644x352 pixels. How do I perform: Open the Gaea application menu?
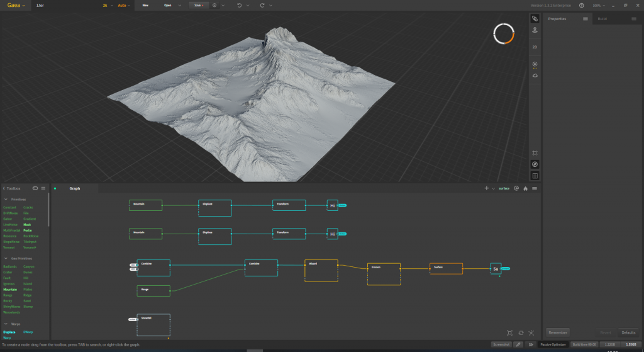click(14, 5)
